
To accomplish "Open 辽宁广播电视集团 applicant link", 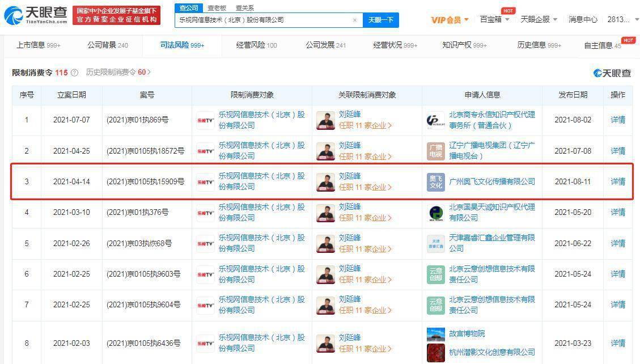I will coord(492,151).
